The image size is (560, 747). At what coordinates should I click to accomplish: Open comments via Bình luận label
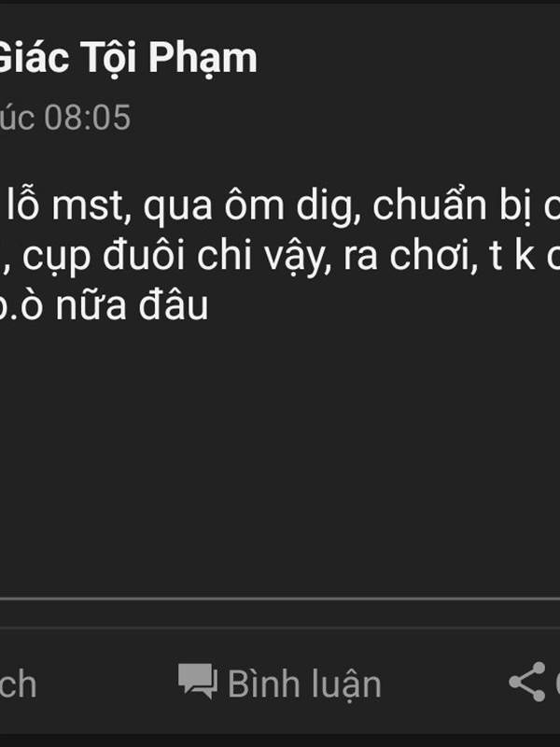coord(304,684)
